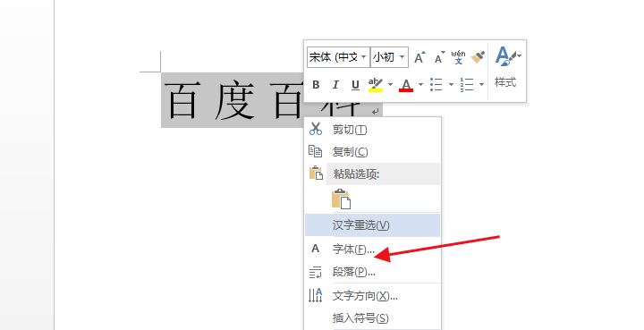
Task: Click the text direction icon
Action: [x=316, y=295]
